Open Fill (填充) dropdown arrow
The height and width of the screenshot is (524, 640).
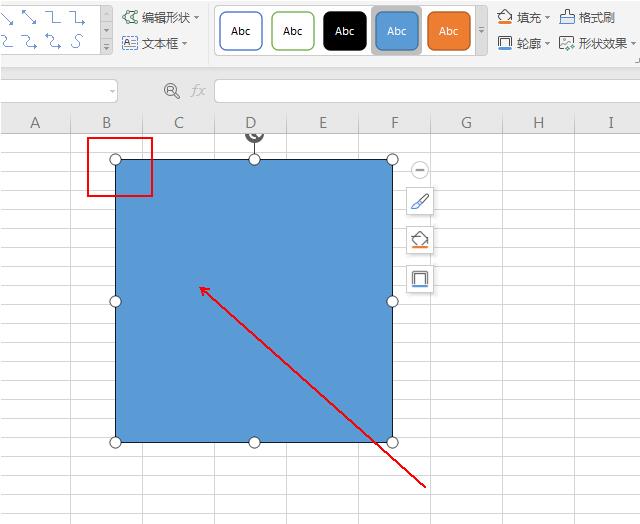[547, 18]
